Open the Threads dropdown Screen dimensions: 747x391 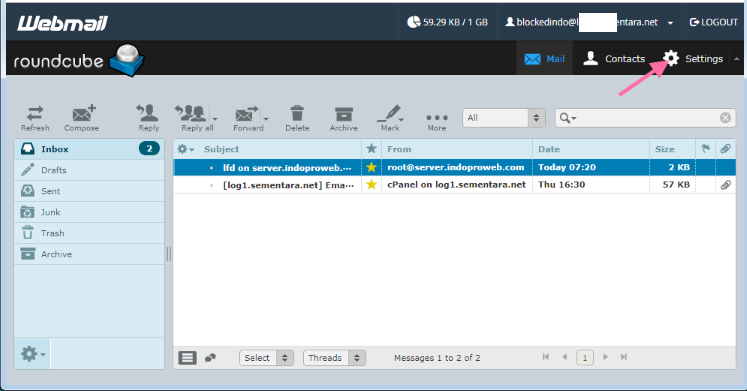tap(334, 358)
